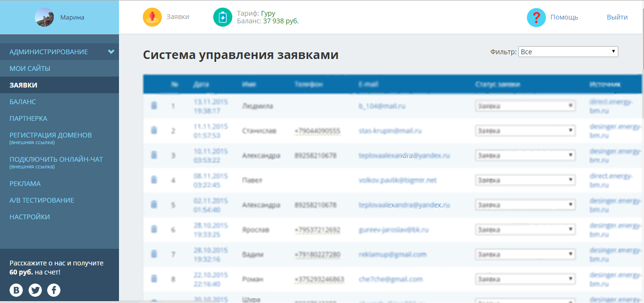Delete request row 6 Ярослав trash icon

(x=154, y=229)
